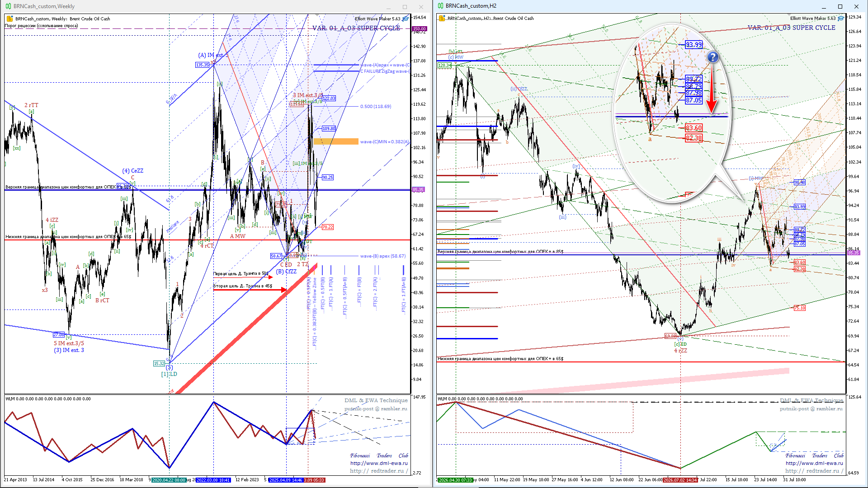Click 'VAR. 01_A_03 SUPER CYCLE' in H2 chart

[x=792, y=28]
